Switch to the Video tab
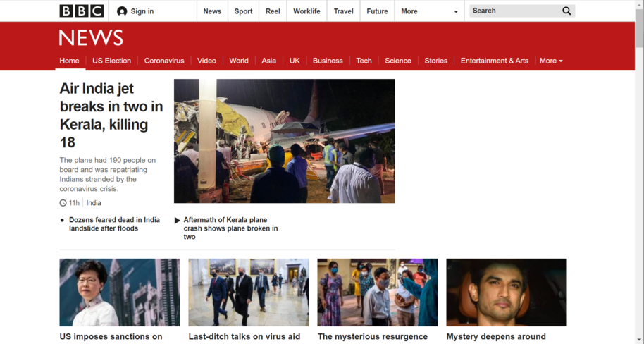 coord(206,61)
